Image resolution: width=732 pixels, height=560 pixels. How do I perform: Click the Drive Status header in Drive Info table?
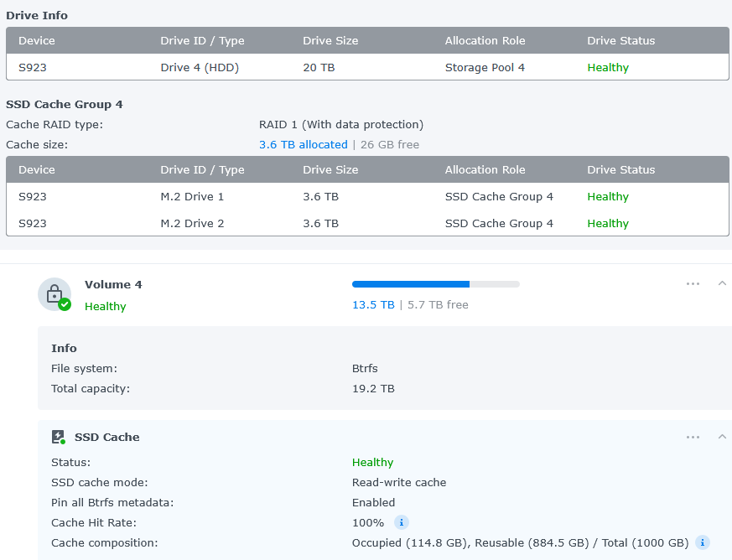tap(620, 40)
